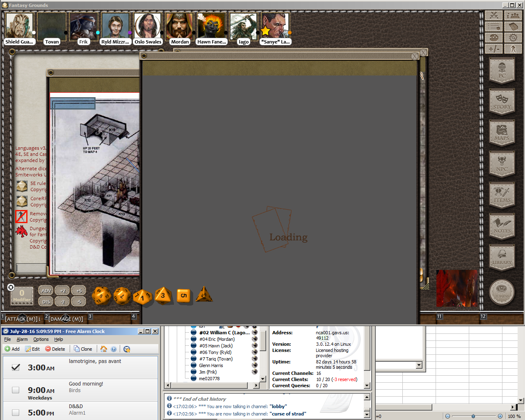This screenshot has width=525, height=420.
Task: Close the loading window with X button
Action: click(415, 56)
